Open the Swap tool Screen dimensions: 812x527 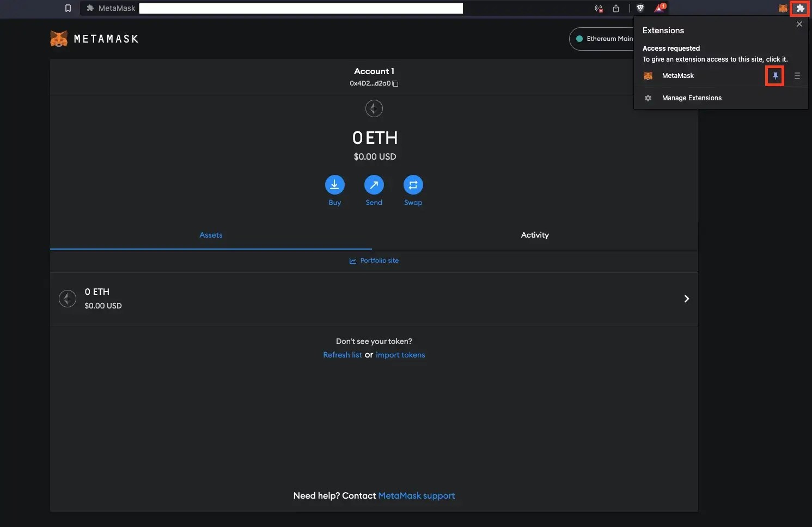coord(413,185)
